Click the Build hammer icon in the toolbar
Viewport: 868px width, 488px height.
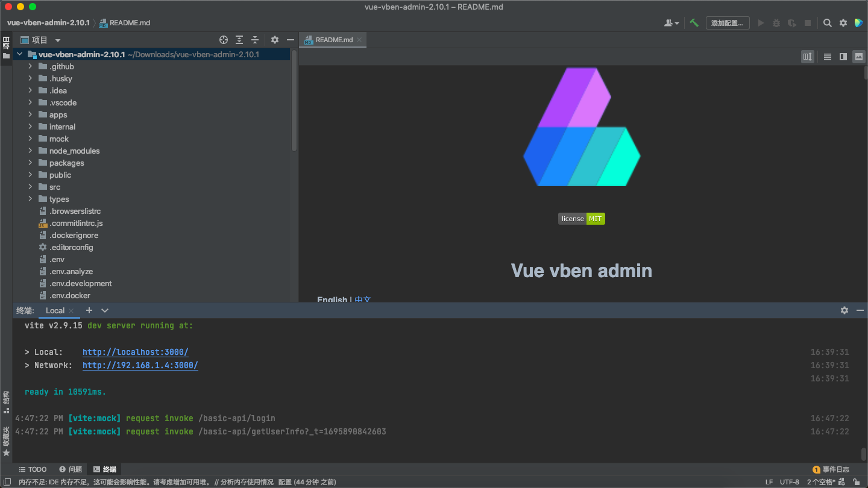tap(693, 22)
